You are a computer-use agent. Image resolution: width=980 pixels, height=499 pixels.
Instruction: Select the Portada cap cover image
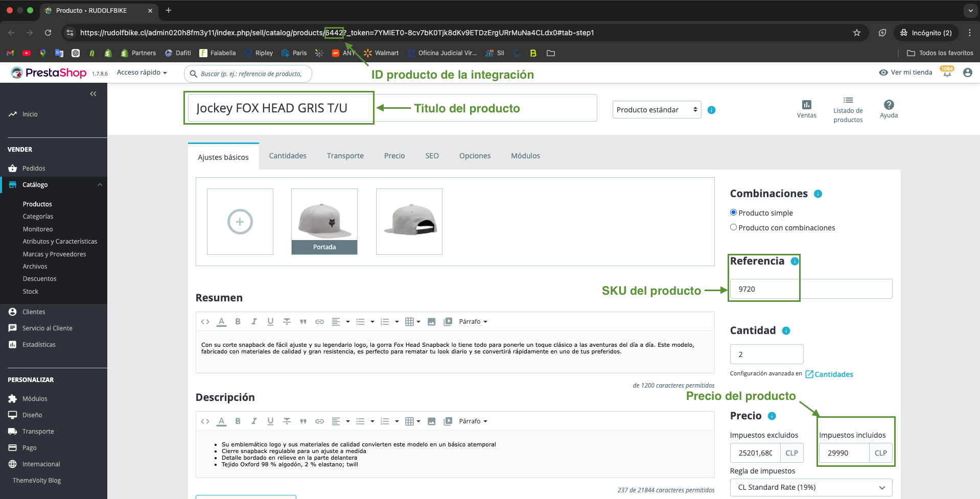(x=324, y=222)
